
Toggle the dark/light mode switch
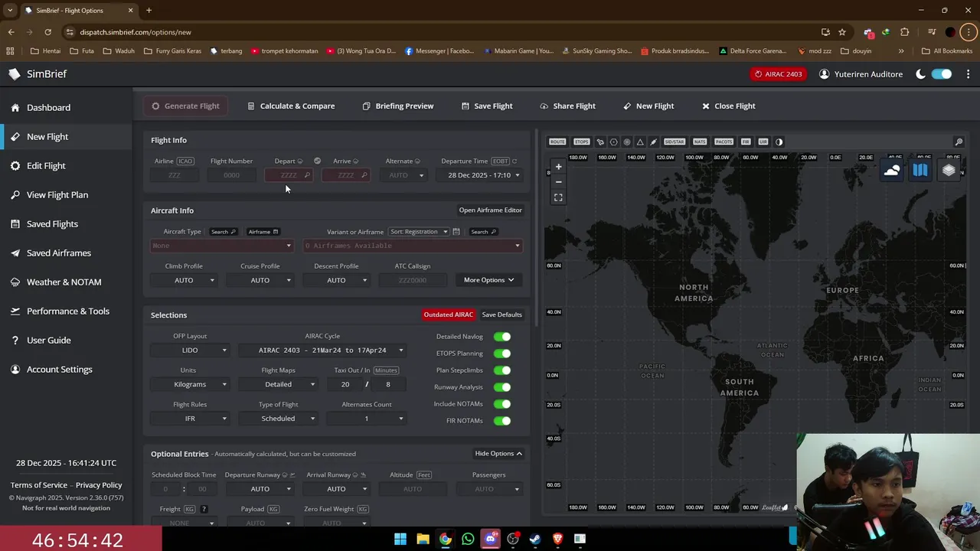coord(942,74)
